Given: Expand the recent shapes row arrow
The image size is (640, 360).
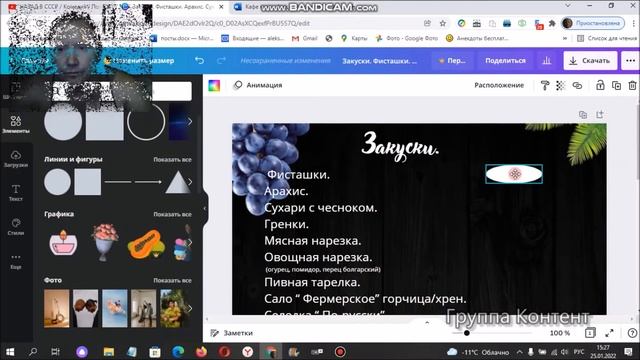Looking at the screenshot, I should [190, 121].
